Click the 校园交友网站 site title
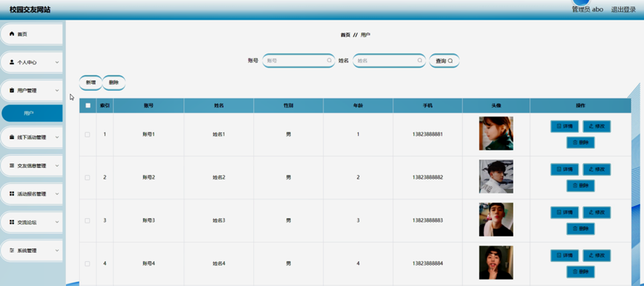Image resolution: width=644 pixels, height=286 pixels. point(30,10)
